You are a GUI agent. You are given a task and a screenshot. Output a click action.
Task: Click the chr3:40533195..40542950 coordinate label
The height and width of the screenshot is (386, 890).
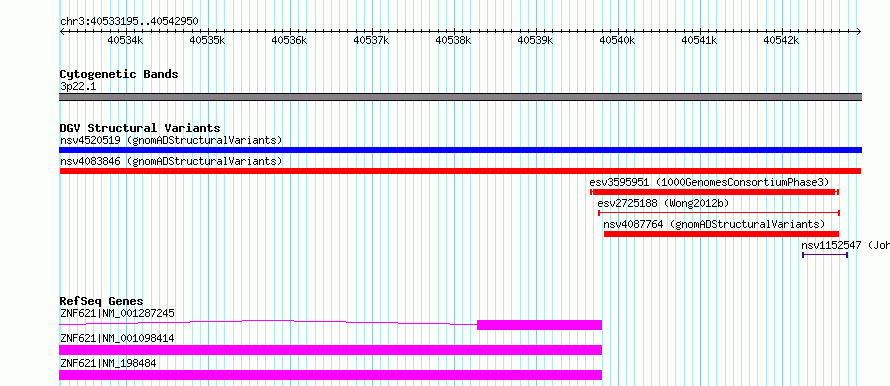[x=129, y=22]
